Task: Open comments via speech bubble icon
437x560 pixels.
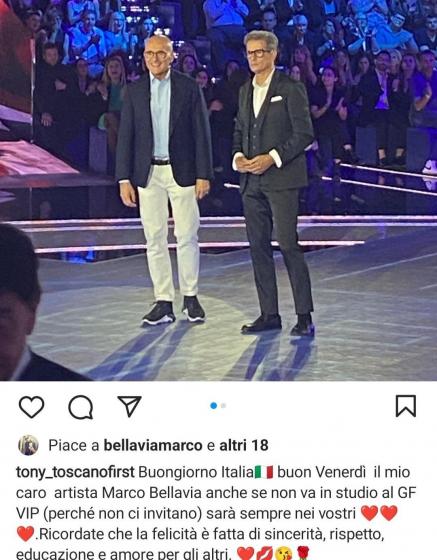Action: tap(81, 407)
